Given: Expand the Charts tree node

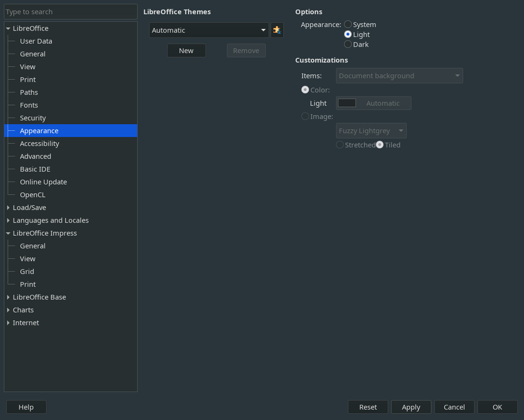Looking at the screenshot, I should pyautogui.click(x=8, y=310).
